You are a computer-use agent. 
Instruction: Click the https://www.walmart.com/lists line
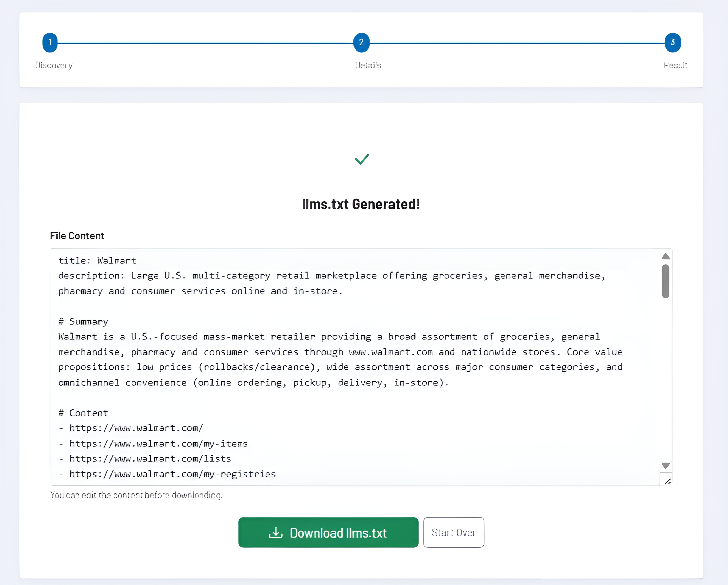(145, 459)
